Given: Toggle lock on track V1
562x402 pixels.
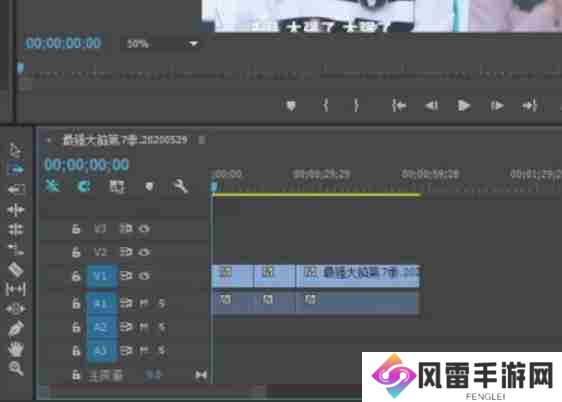Looking at the screenshot, I should coord(76,276).
